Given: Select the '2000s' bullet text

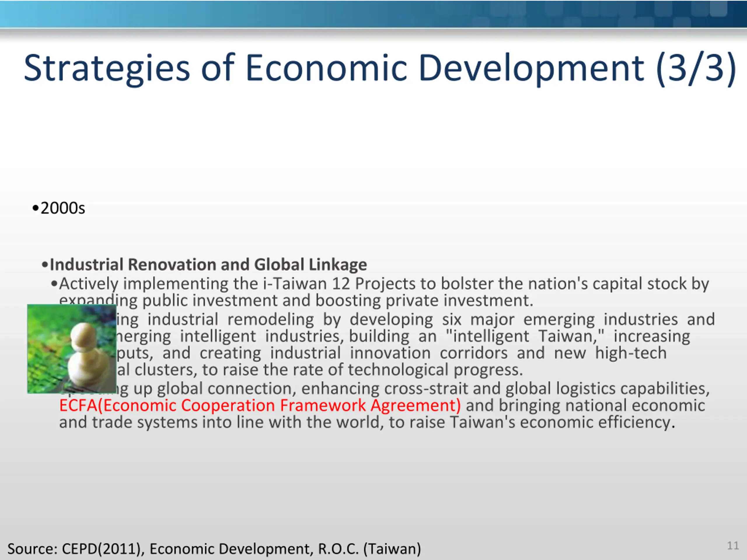Looking at the screenshot, I should click(62, 208).
